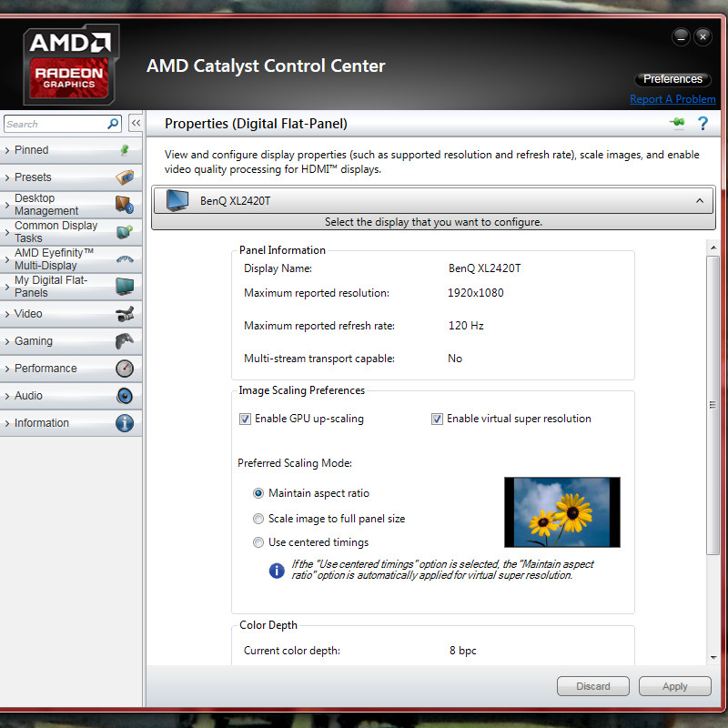Select Maintain aspect ratio option

pyautogui.click(x=258, y=493)
